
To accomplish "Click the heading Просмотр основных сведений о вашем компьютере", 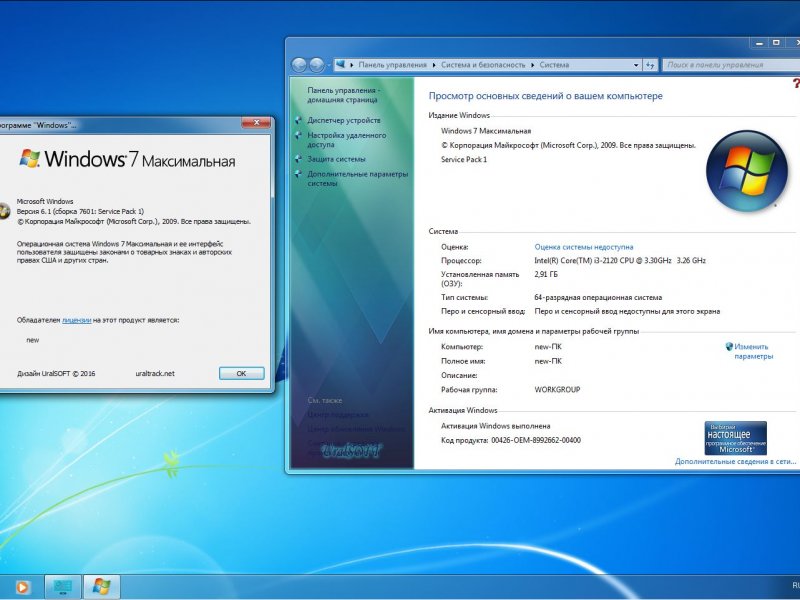I will click(x=545, y=96).
